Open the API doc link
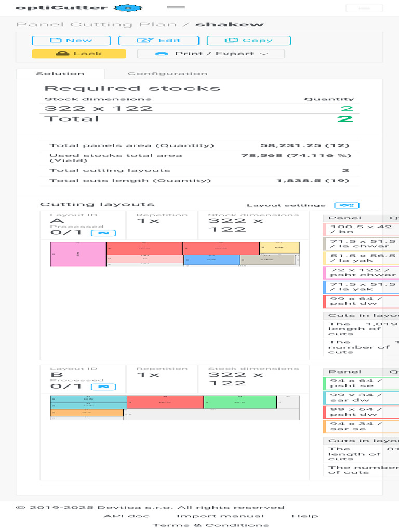This screenshot has height=532, width=399. coord(127,516)
